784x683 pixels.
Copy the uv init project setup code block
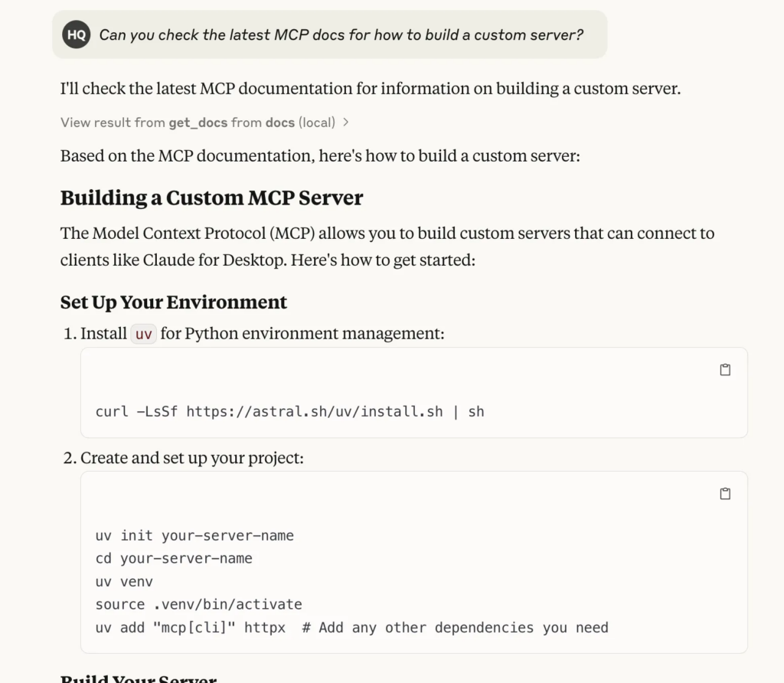(725, 494)
